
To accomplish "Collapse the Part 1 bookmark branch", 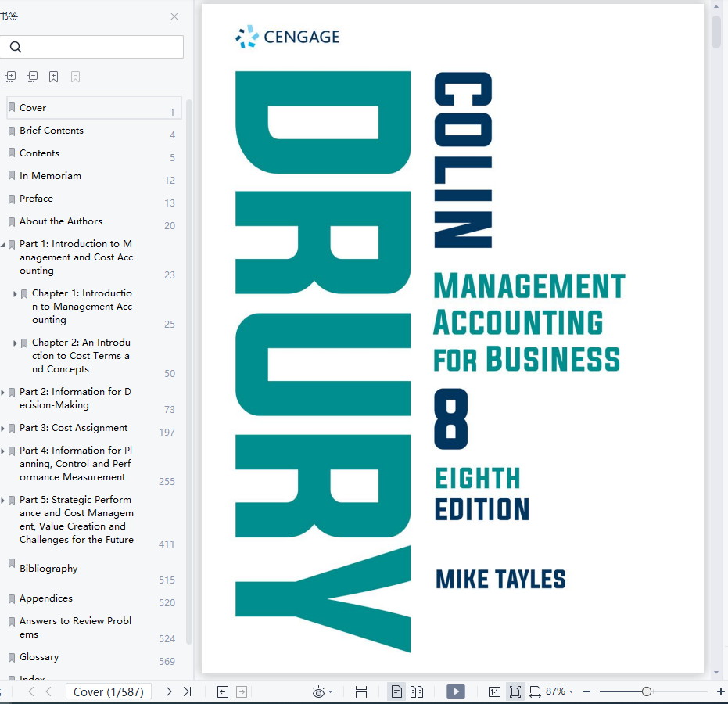I will click(x=3, y=245).
